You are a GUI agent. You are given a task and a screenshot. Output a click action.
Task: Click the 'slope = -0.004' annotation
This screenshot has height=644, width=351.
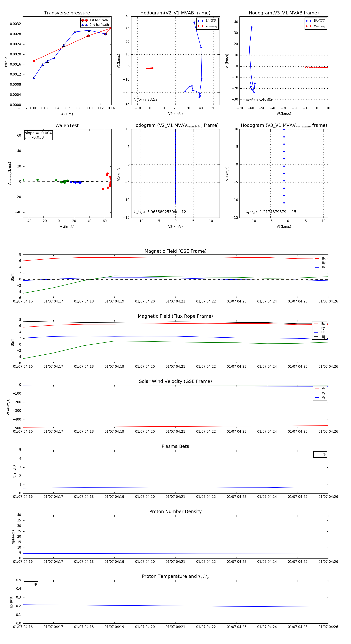click(x=38, y=133)
